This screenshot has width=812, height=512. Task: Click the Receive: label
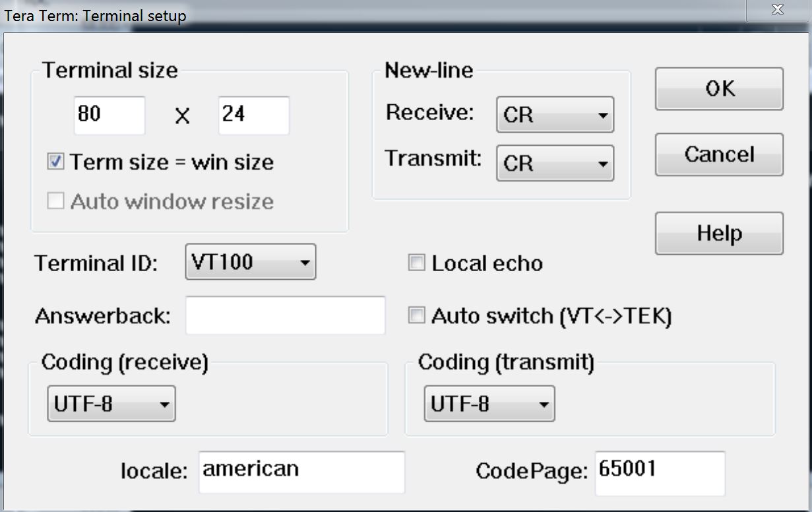pyautogui.click(x=430, y=112)
